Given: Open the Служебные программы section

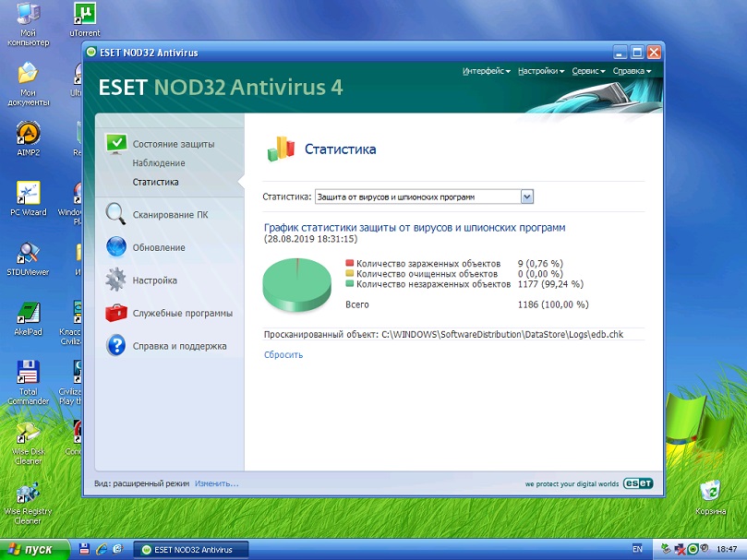Looking at the screenshot, I should [x=183, y=314].
